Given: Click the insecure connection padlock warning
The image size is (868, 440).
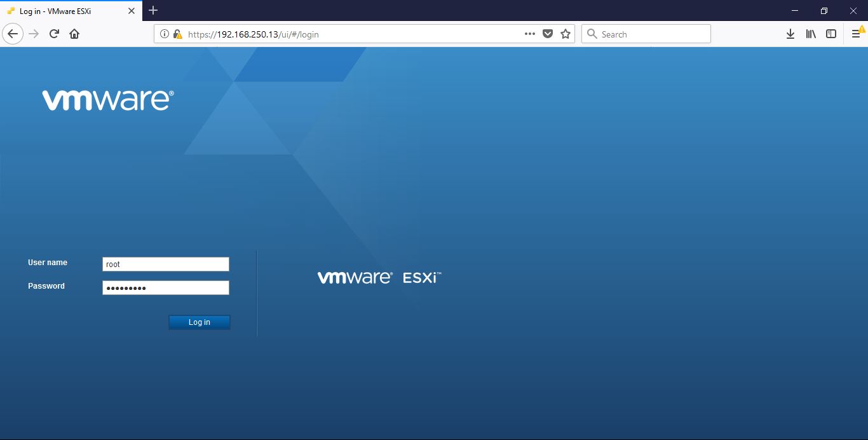Looking at the screenshot, I should (177, 34).
